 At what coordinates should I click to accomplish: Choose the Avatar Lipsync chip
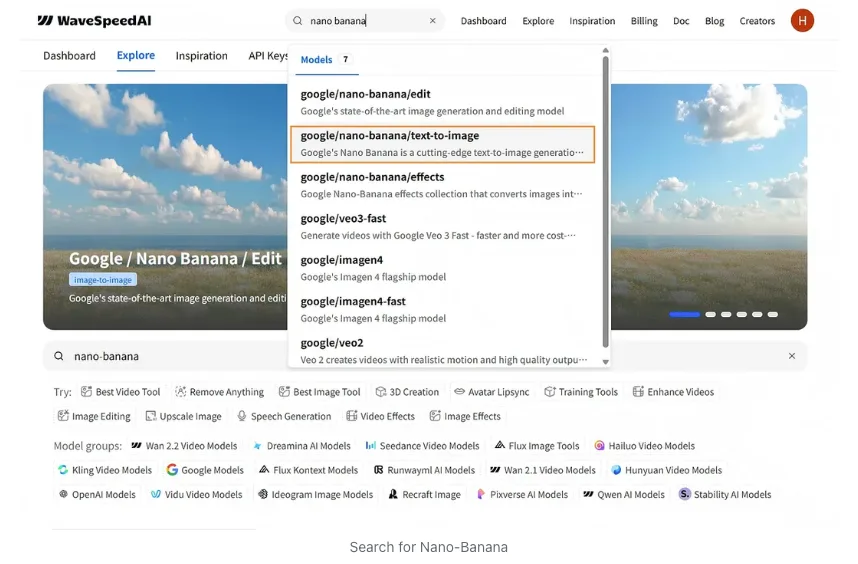coord(491,392)
